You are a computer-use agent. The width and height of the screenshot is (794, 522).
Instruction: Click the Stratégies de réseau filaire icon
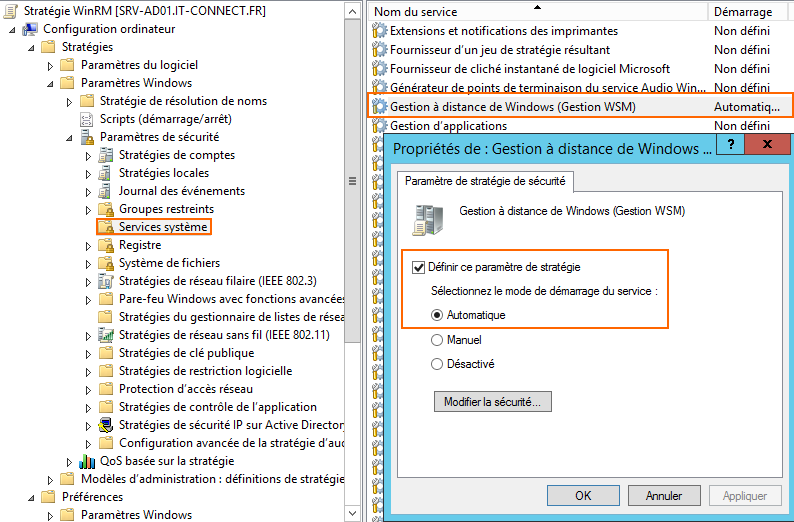pos(105,281)
